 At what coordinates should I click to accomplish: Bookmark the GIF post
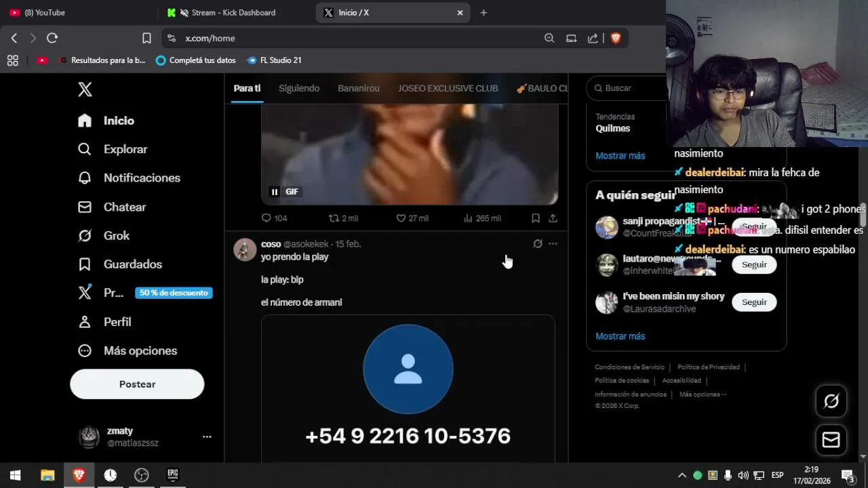point(536,218)
